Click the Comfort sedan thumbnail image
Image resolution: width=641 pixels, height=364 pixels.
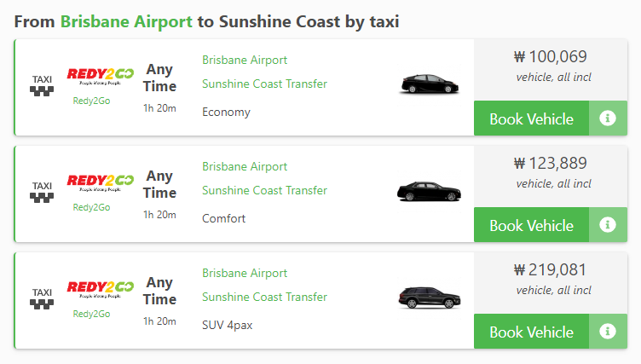429,191
